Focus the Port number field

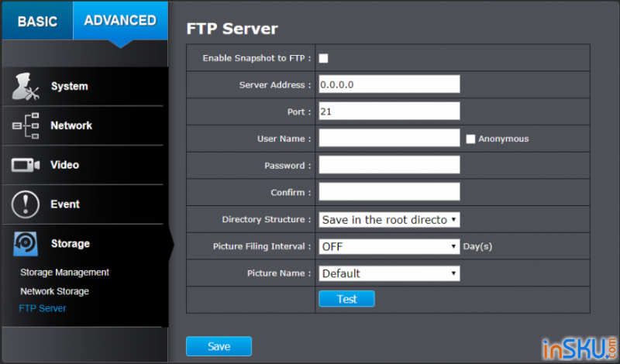point(389,111)
